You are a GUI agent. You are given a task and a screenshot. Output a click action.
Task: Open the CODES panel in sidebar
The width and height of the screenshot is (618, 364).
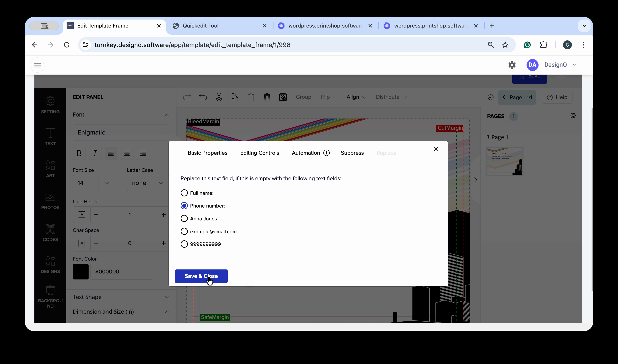pos(50,233)
